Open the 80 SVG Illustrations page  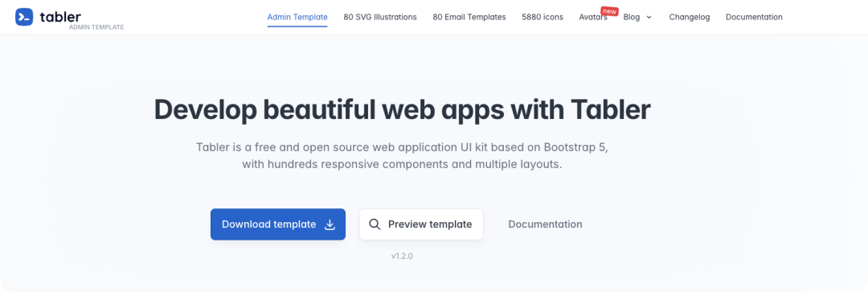[x=379, y=17]
